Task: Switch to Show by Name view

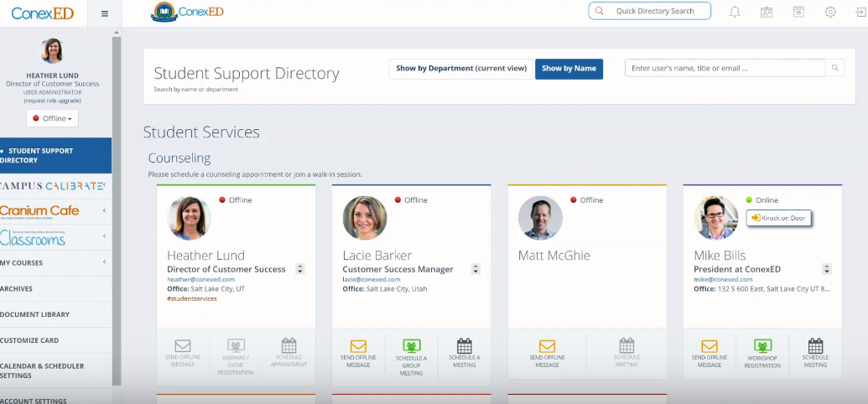Action: [x=569, y=69]
